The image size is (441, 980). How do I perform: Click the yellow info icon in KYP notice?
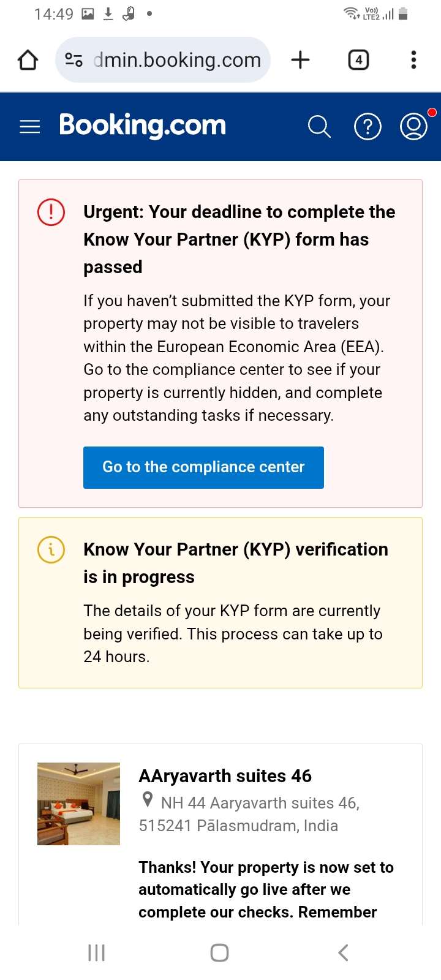pyautogui.click(x=51, y=549)
